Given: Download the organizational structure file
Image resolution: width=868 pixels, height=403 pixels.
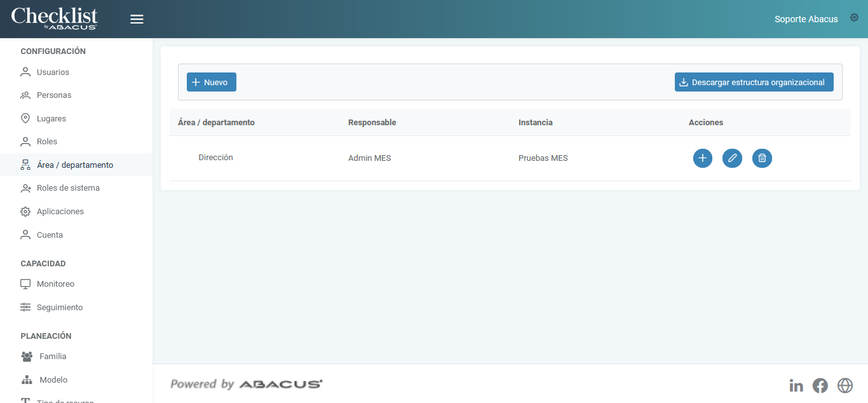Looking at the screenshot, I should click(754, 82).
